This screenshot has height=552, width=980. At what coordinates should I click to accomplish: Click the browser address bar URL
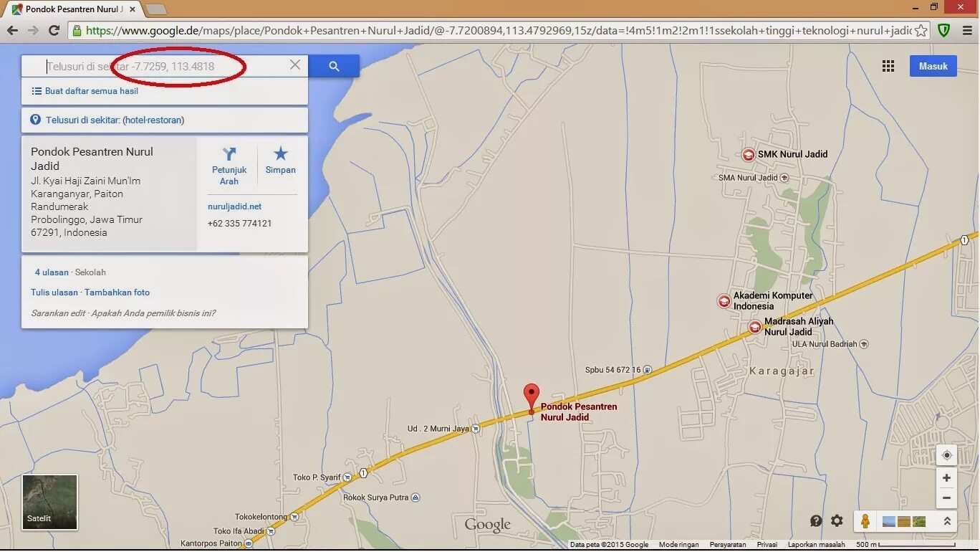(499, 30)
